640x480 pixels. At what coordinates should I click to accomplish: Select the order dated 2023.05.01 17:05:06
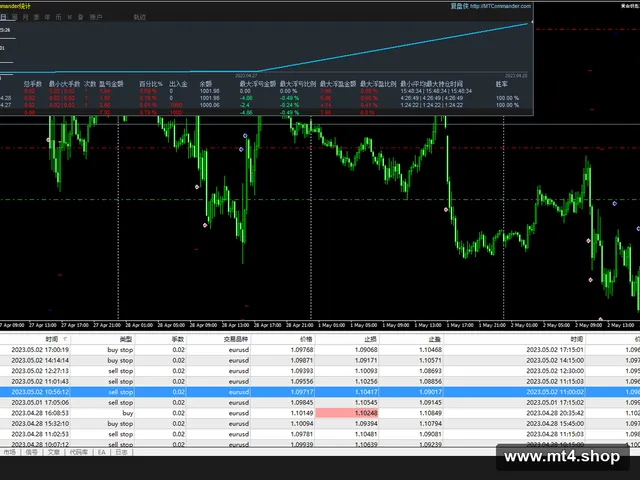tap(320, 403)
